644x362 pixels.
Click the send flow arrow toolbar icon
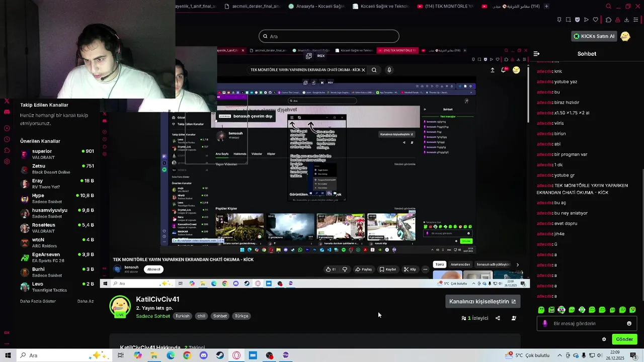coord(586,20)
